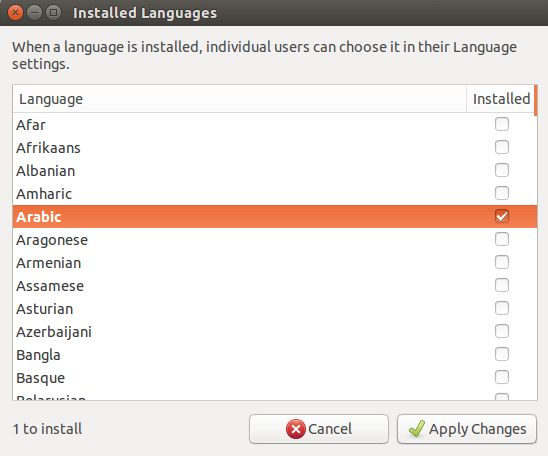Enable the Basque language checkbox
The image size is (548, 456).
[502, 377]
